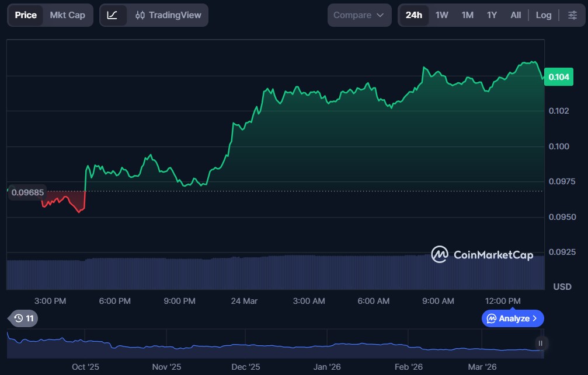The height and width of the screenshot is (375, 588).
Task: Select the 1W time range
Action: (x=442, y=15)
